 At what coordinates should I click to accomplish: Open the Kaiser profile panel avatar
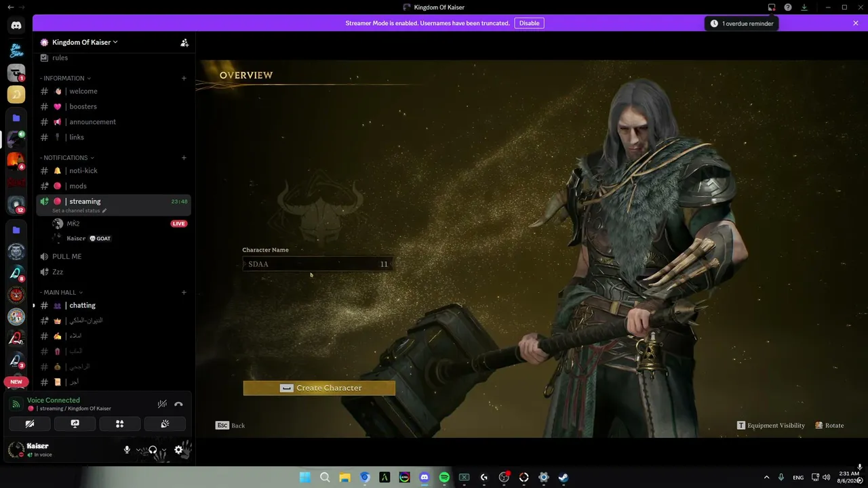click(16, 450)
